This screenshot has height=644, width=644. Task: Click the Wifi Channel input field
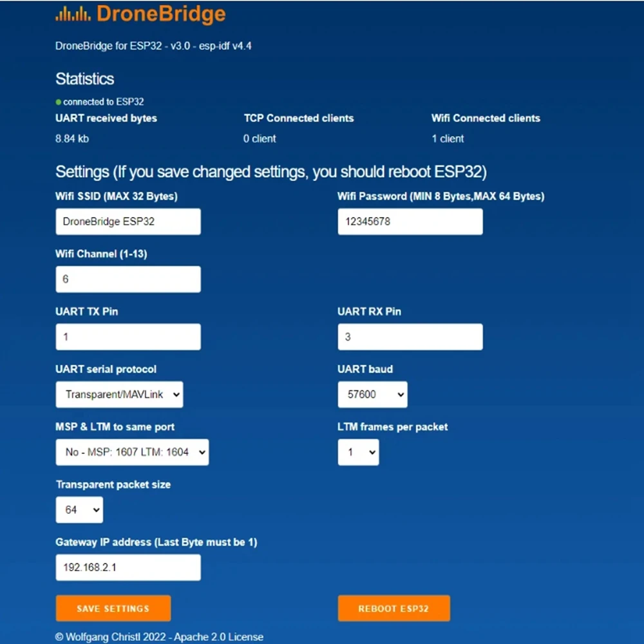[128, 279]
